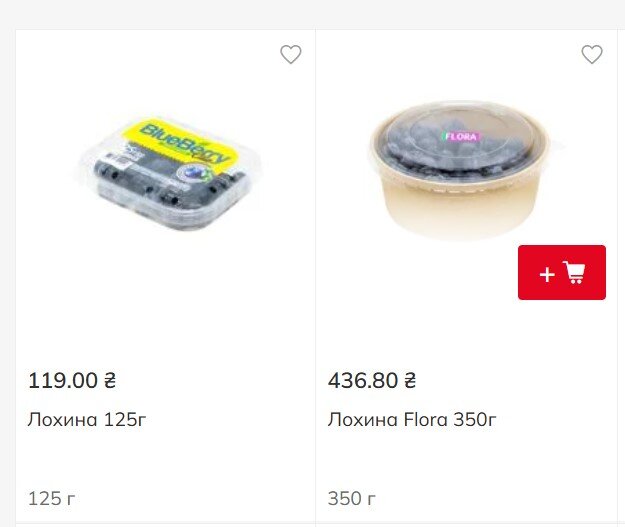This screenshot has width=625, height=527.
Task: Click blueberries visible in the clear clamshell
Action: point(160,188)
